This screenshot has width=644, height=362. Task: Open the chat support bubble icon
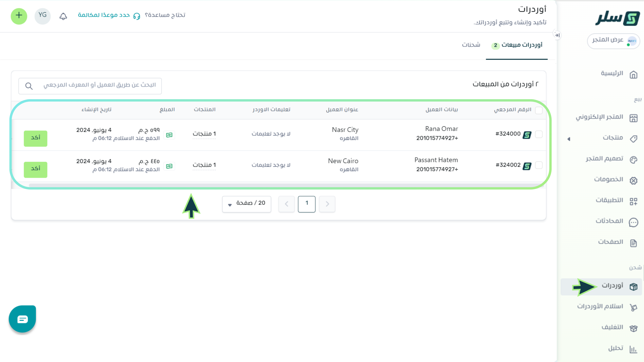(x=22, y=319)
